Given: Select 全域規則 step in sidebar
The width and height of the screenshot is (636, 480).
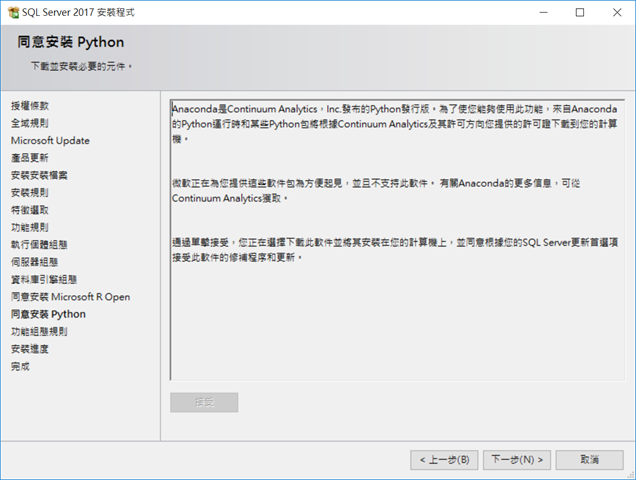Looking at the screenshot, I should click(x=30, y=123).
